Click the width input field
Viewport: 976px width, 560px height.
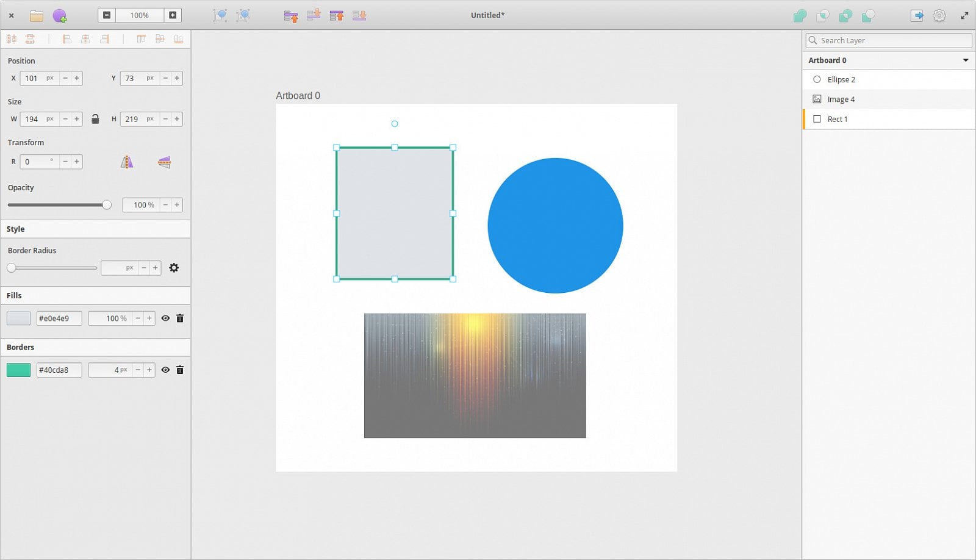[40, 119]
